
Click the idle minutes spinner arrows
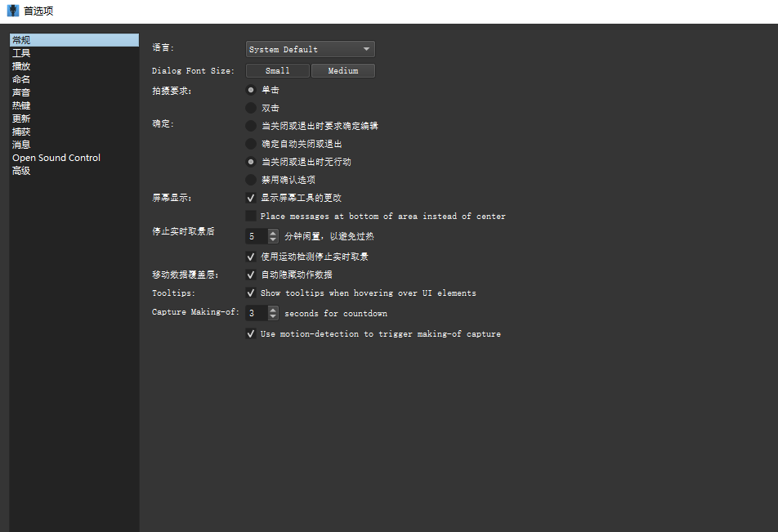coord(273,236)
